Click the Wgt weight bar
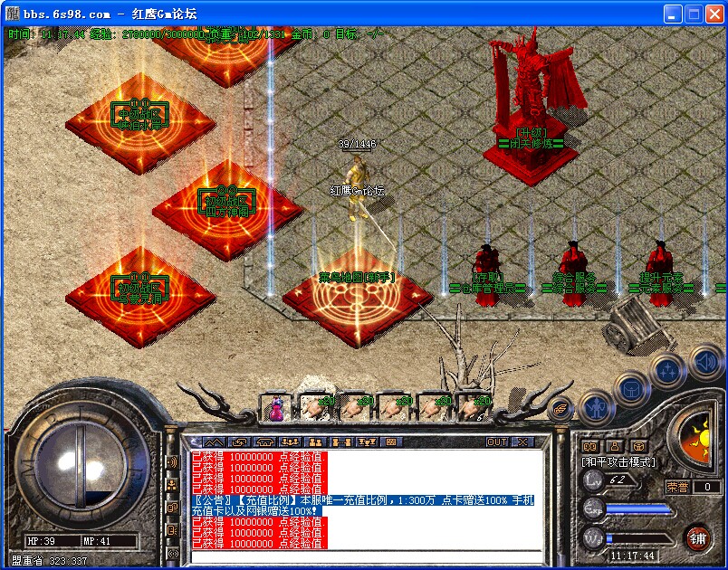 point(639,538)
